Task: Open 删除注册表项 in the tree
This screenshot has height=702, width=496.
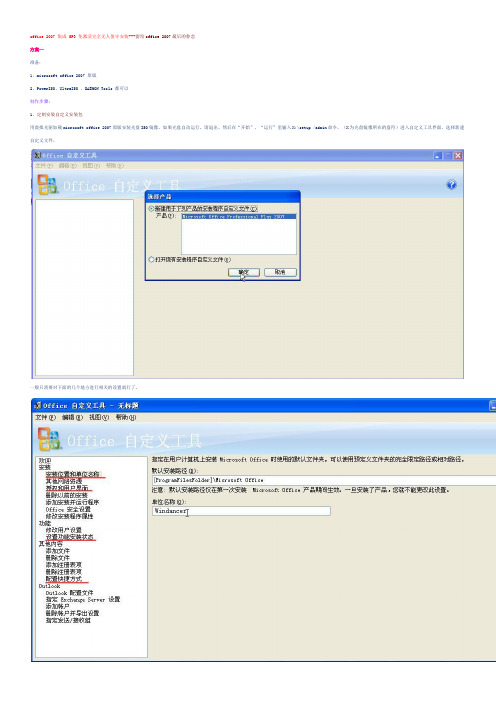Action: [64, 572]
